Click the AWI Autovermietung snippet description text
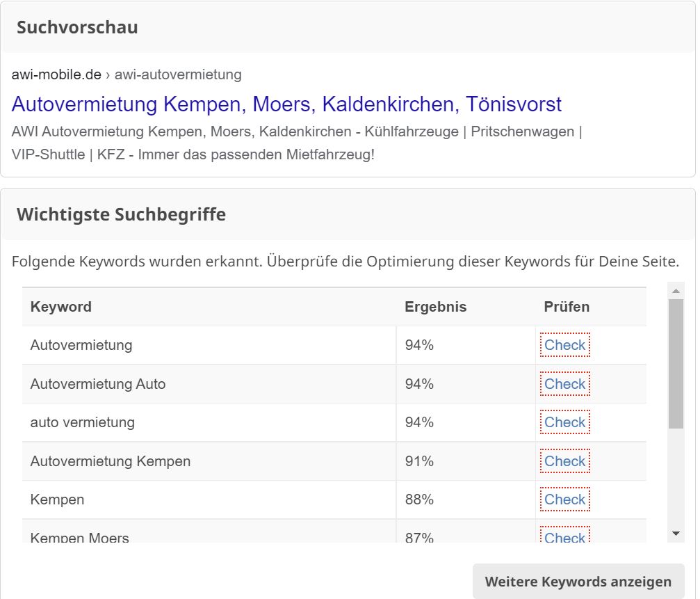Image resolution: width=700 pixels, height=599 pixels. pos(297,143)
